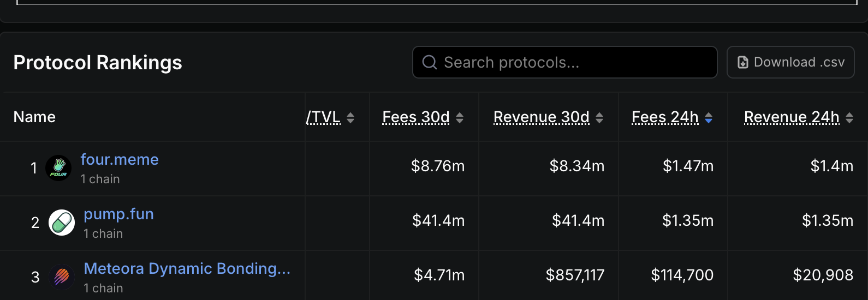Screen dimensions: 868x300
Task: Sort table by Fees 30d header
Action: [416, 117]
